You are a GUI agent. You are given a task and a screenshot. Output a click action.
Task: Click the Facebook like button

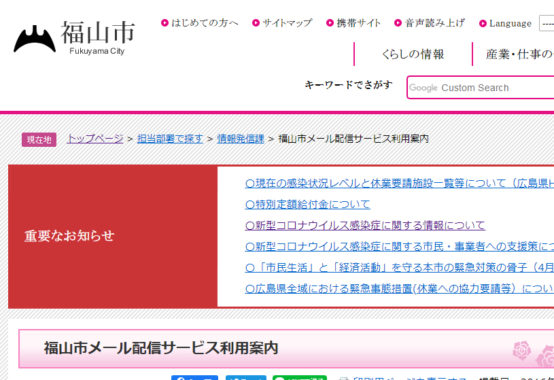195,378
